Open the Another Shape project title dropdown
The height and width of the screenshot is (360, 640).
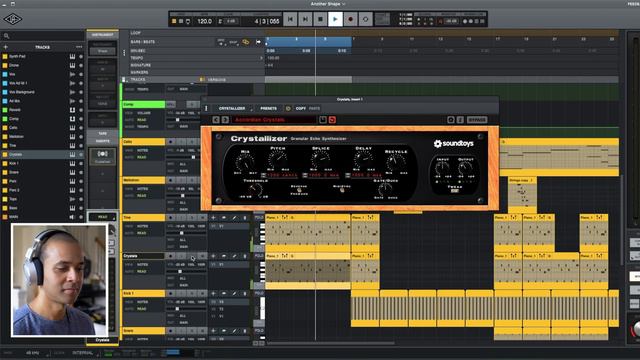click(x=328, y=4)
